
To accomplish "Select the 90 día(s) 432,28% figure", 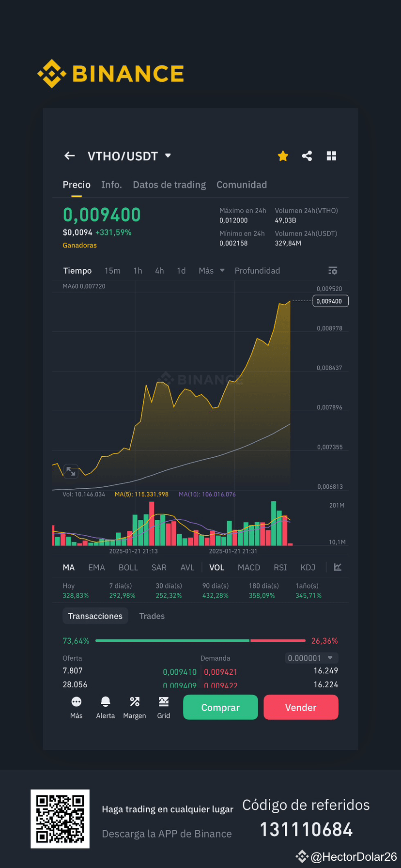I will click(216, 590).
